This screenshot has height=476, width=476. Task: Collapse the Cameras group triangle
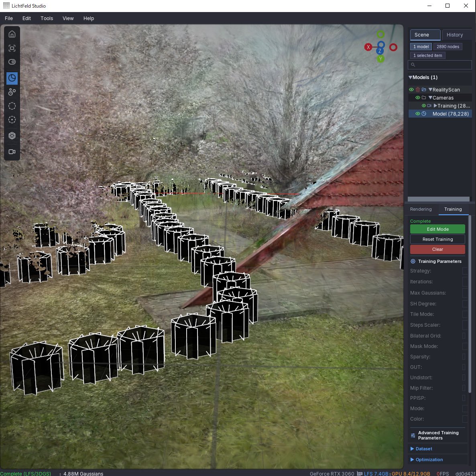coord(430,98)
